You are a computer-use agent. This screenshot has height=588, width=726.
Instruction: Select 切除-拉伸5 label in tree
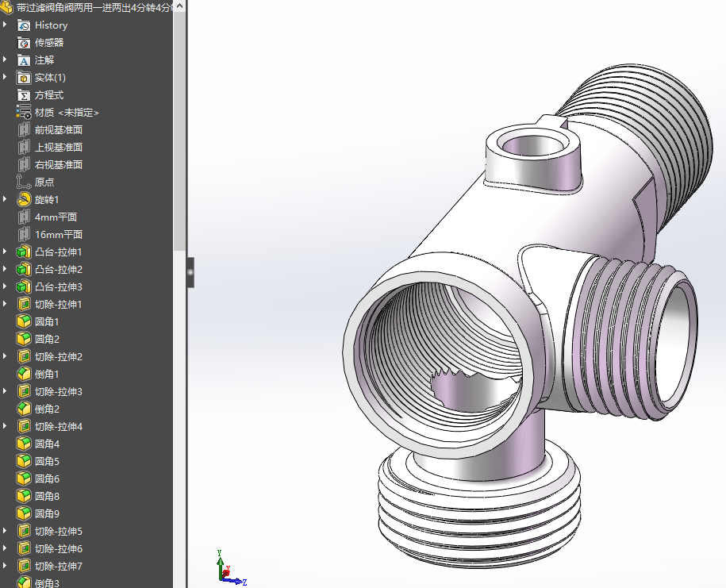59,532
